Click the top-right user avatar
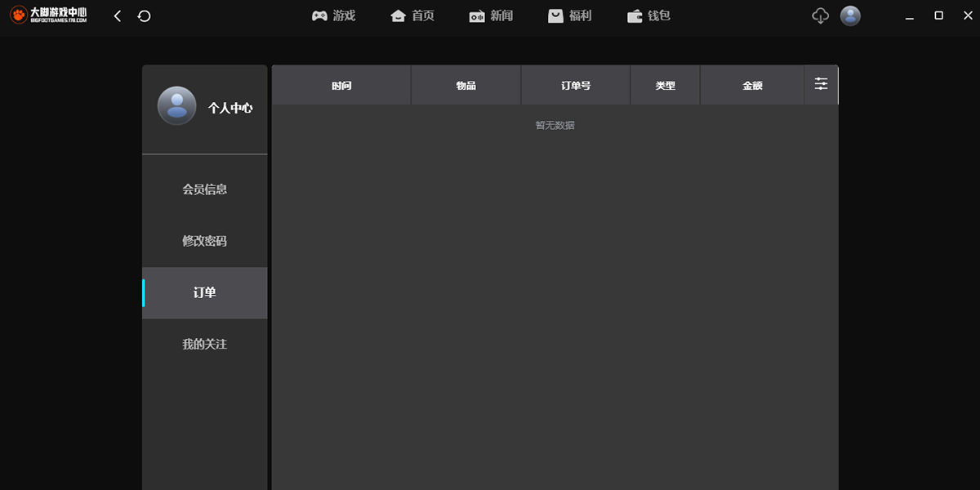 point(850,16)
